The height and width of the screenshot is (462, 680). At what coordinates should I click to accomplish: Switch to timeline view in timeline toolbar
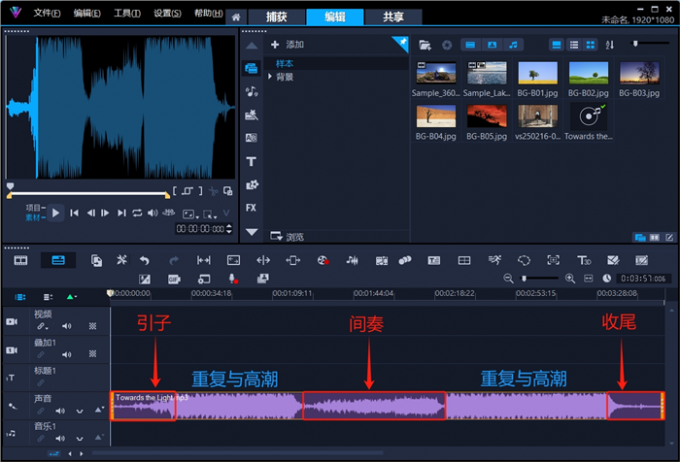point(58,260)
